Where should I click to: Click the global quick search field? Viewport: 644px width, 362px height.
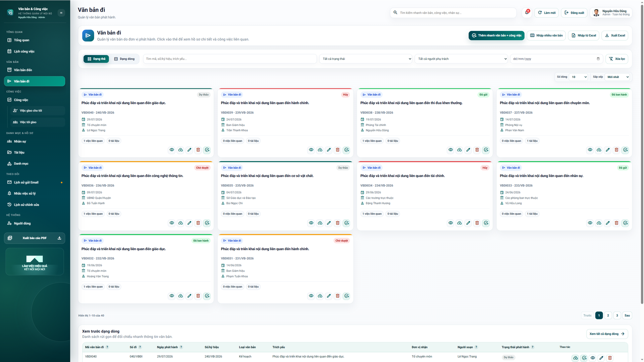pyautogui.click(x=453, y=13)
